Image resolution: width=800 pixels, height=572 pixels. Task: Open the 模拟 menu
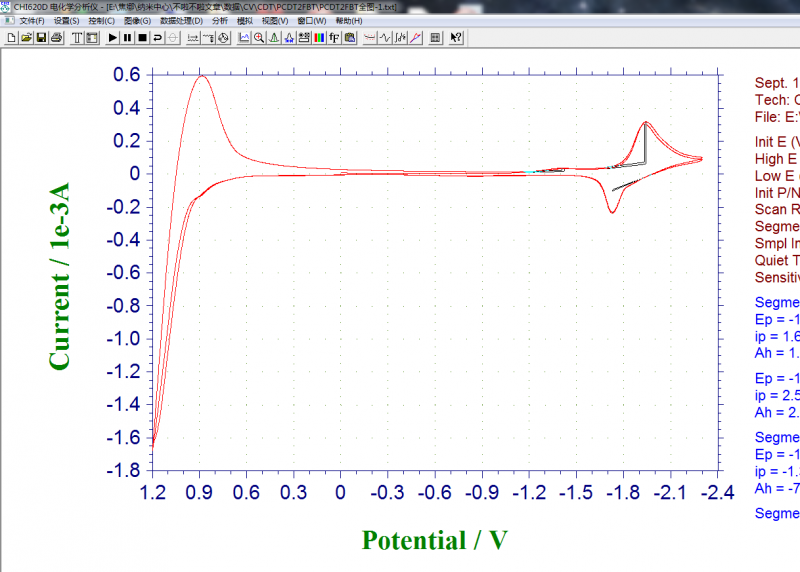(x=245, y=21)
